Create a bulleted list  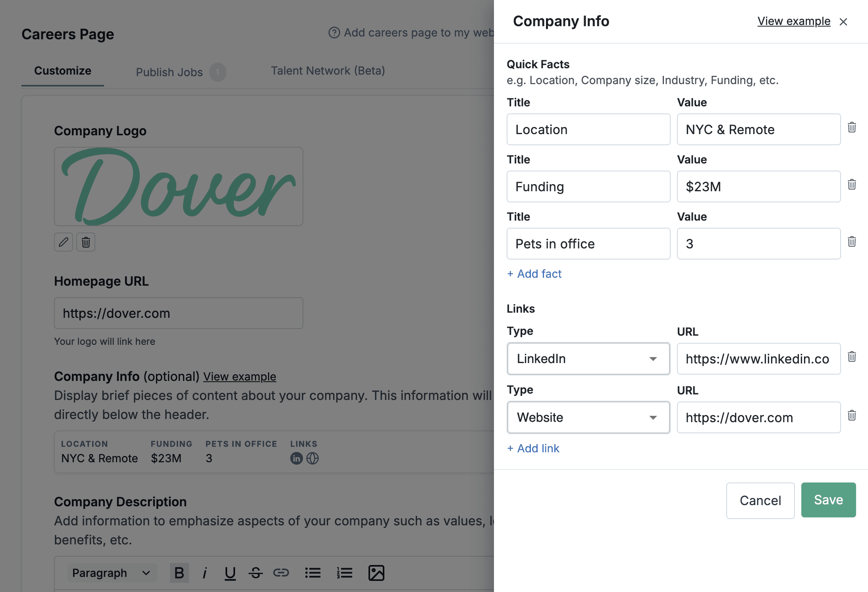pos(313,573)
